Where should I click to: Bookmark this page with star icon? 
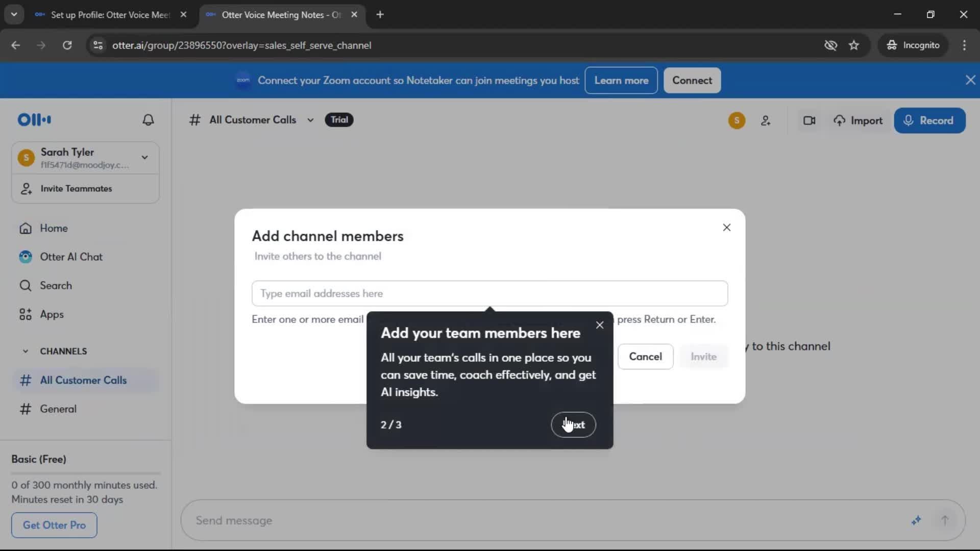click(854, 45)
